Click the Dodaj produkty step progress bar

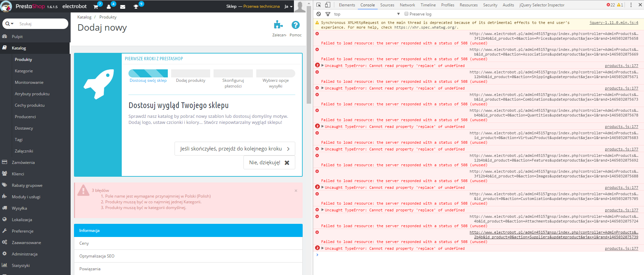(191, 73)
